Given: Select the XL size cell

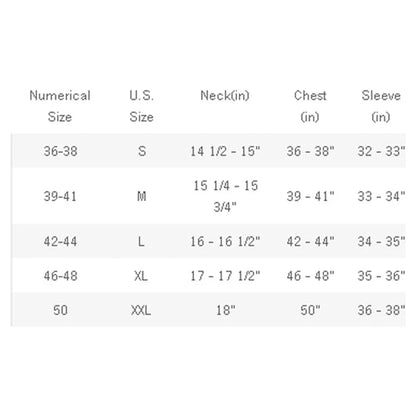Looking at the screenshot, I should (x=141, y=276).
